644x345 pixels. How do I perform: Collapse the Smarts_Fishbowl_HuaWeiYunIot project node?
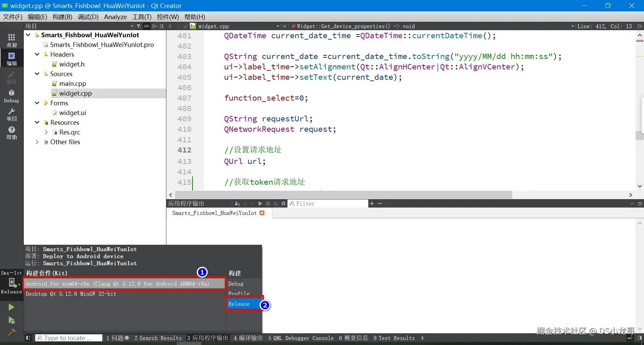(28, 35)
